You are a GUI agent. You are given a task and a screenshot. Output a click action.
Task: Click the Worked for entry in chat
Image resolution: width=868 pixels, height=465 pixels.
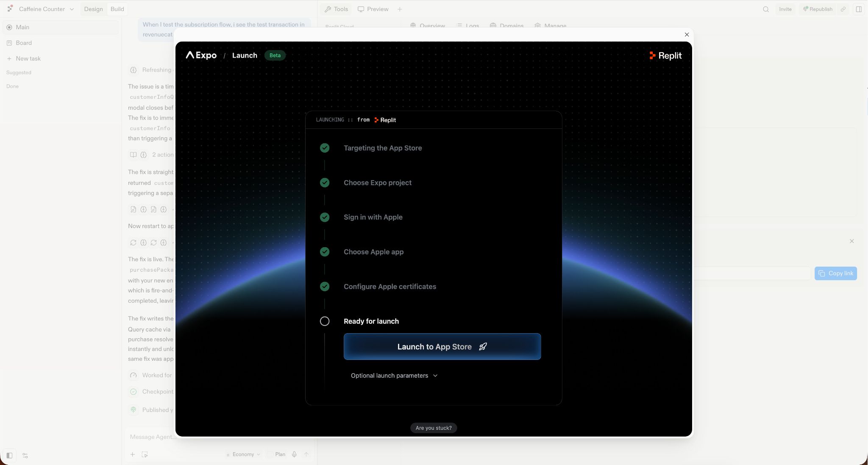point(151,375)
